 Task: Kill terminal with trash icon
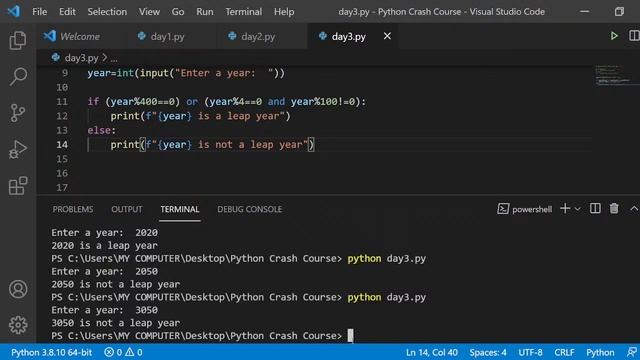coord(614,209)
